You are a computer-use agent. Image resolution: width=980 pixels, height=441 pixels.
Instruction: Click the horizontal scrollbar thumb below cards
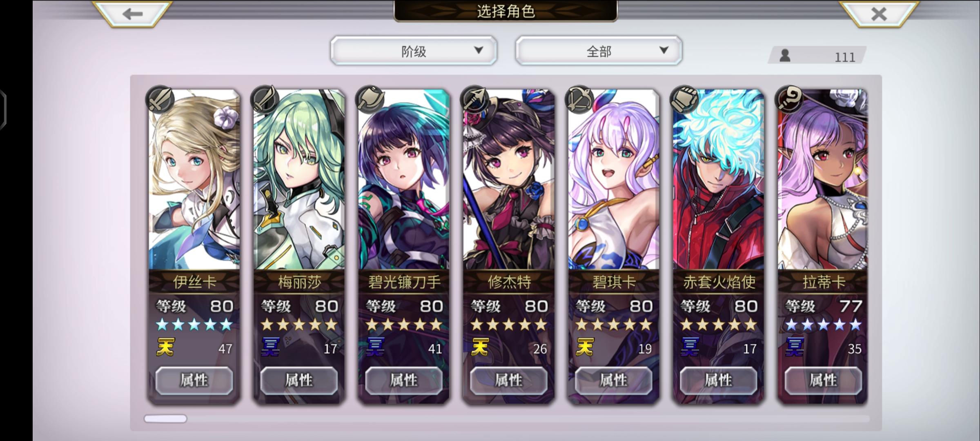tap(165, 419)
